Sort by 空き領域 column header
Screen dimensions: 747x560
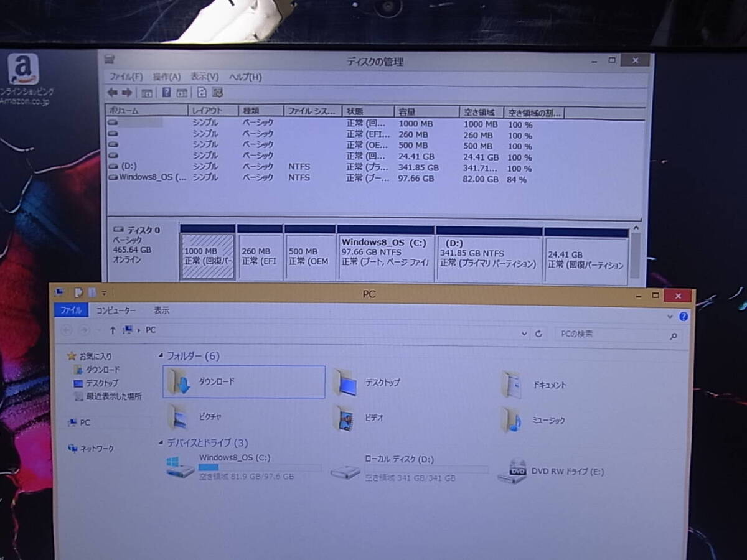point(482,112)
